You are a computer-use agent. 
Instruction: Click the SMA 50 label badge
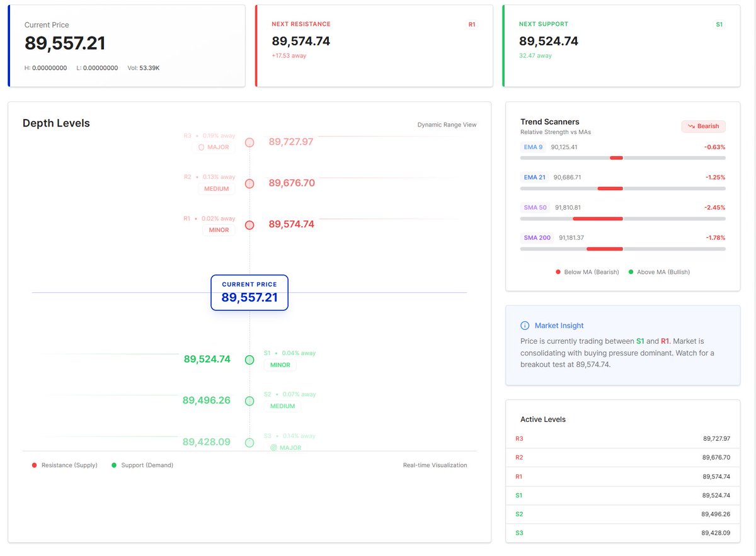pos(534,207)
